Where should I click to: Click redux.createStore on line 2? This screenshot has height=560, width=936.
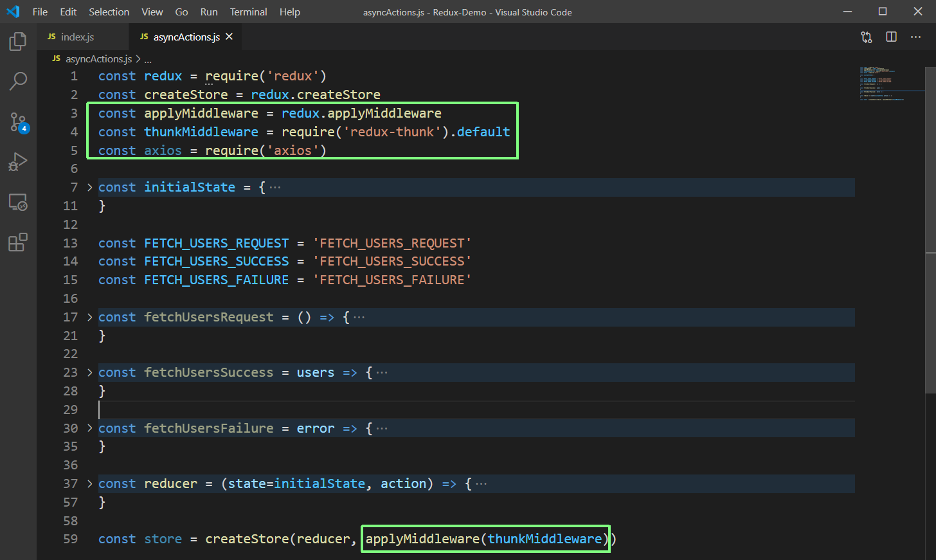(x=316, y=95)
